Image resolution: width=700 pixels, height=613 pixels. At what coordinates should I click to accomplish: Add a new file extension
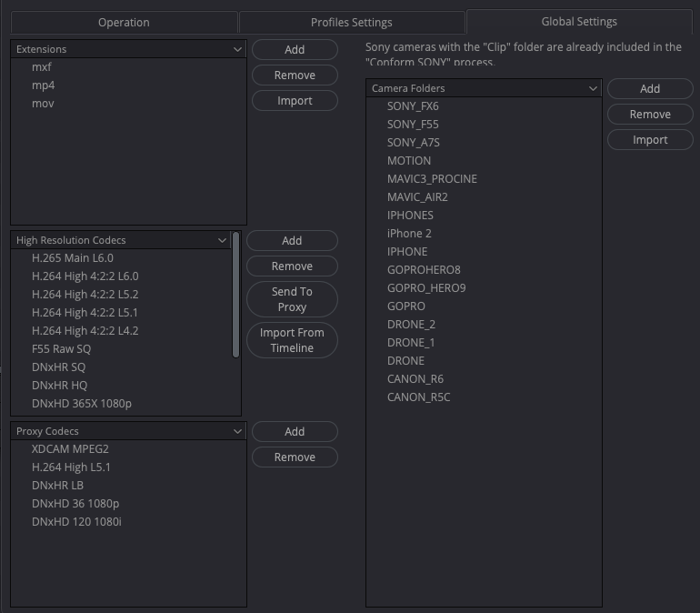pyautogui.click(x=295, y=49)
